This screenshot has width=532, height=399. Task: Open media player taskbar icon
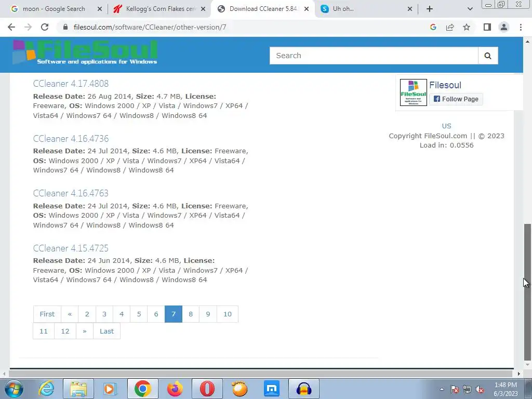[x=110, y=389]
